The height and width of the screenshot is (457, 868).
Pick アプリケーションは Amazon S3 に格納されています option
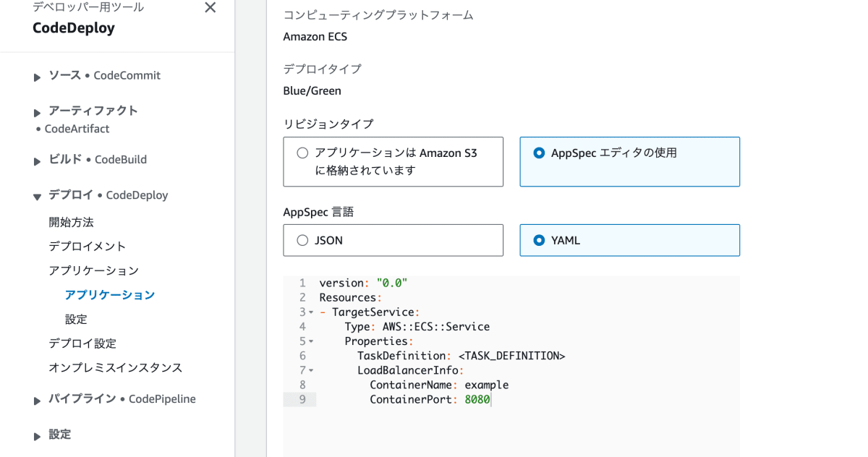302,153
